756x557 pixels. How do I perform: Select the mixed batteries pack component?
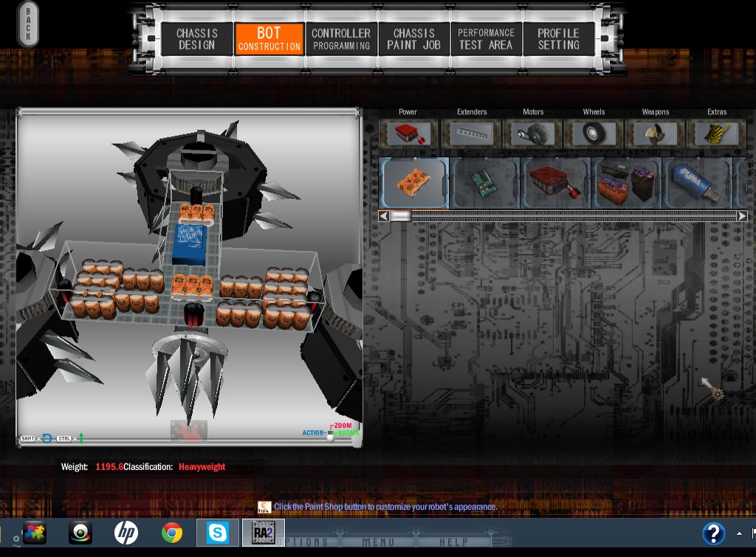(x=627, y=183)
